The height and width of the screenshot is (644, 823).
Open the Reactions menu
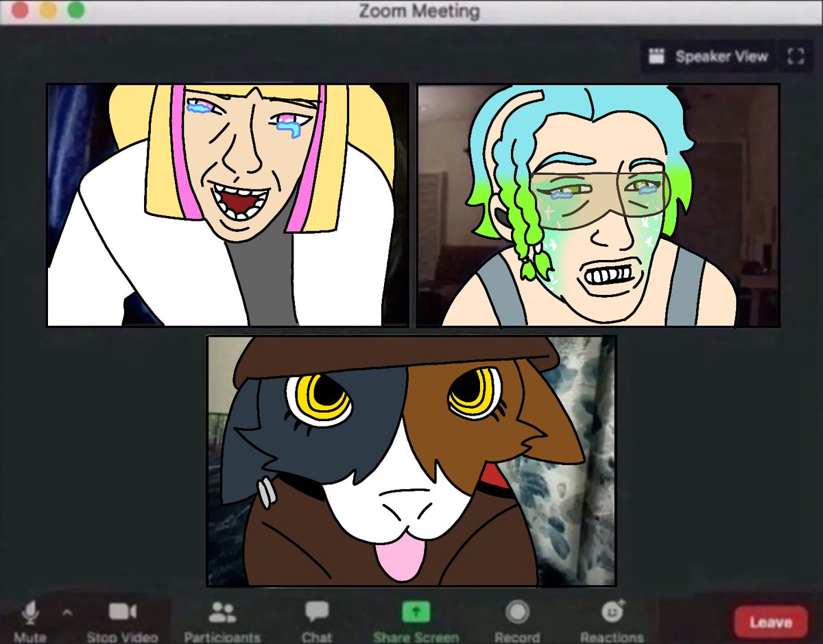pos(612,621)
